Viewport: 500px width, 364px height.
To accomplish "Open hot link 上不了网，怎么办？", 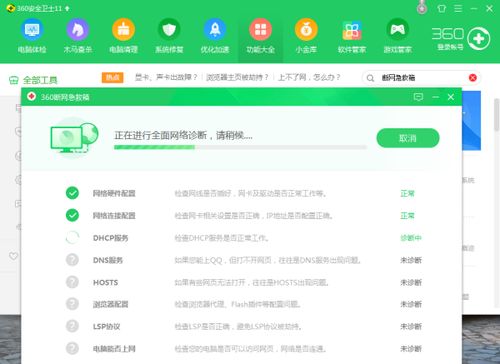I will pyautogui.click(x=309, y=77).
